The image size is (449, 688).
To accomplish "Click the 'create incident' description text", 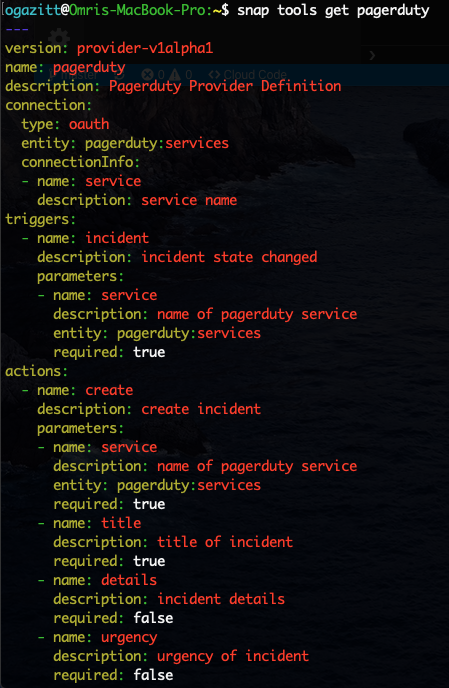I will [201, 408].
